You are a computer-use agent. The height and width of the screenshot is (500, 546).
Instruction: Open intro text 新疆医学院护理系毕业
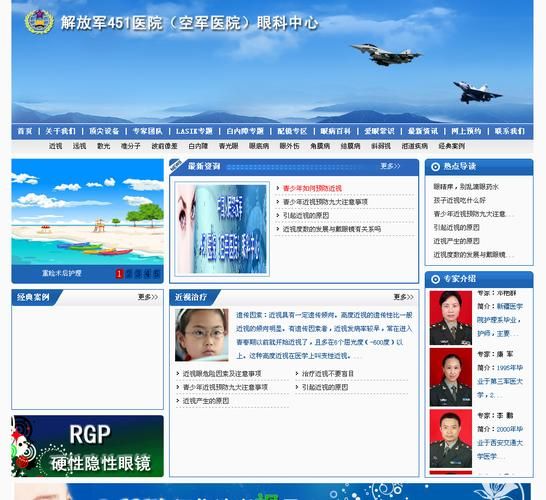click(x=500, y=320)
